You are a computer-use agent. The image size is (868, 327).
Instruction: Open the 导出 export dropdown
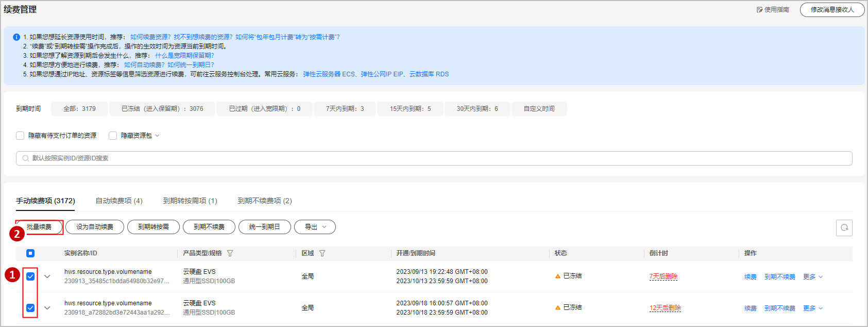coord(315,227)
